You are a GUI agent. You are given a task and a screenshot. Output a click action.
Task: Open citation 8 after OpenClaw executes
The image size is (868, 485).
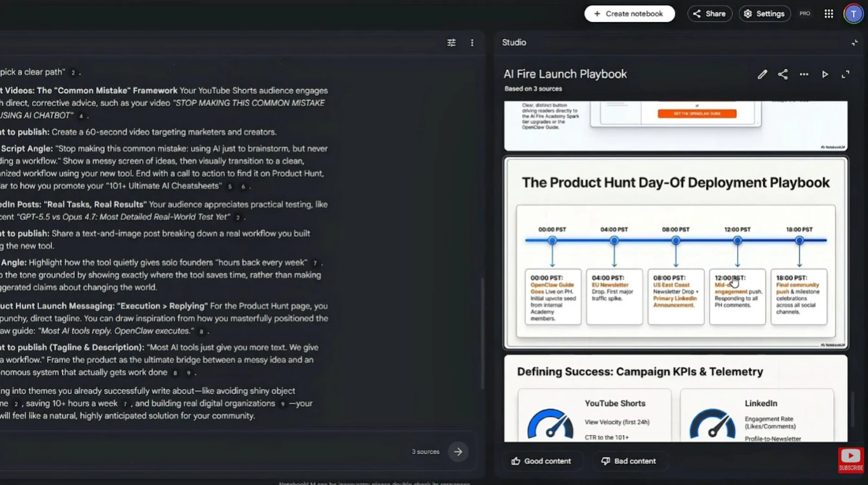coord(201,331)
